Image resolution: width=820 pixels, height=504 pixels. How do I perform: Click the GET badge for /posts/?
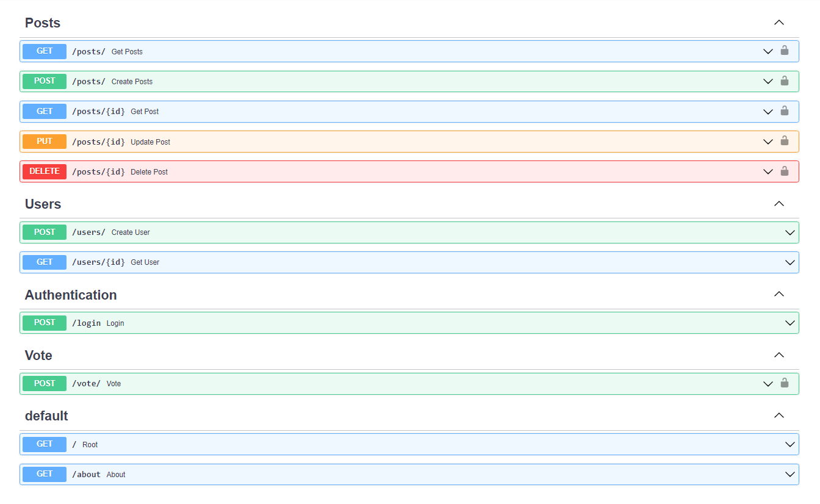tap(45, 51)
